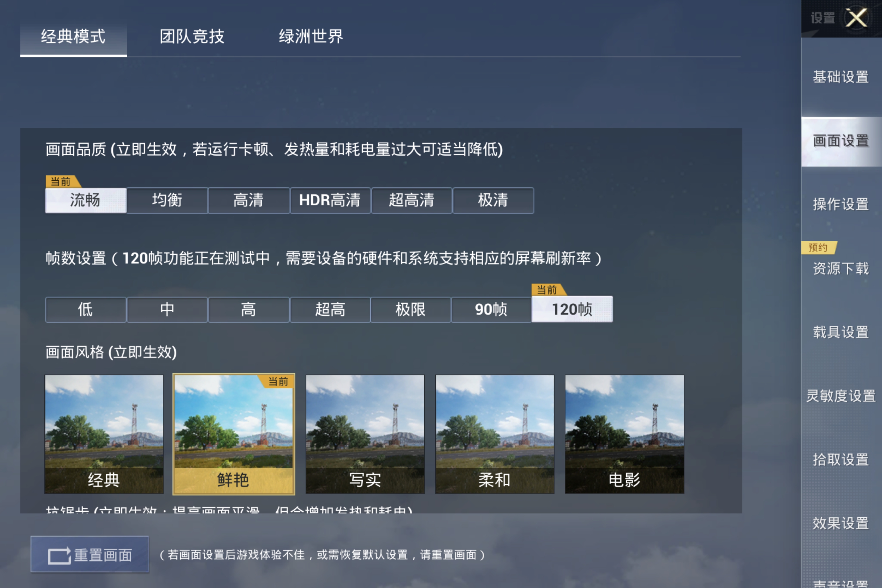Choose 低 frame rate setting
The width and height of the screenshot is (882, 588).
(x=85, y=310)
